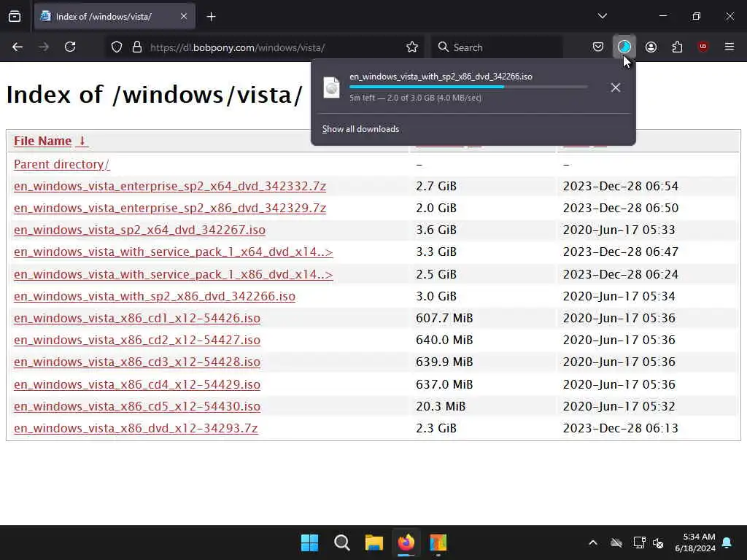Download service pack 1 x86 dvd link
This screenshot has width=747, height=560.
tap(174, 274)
